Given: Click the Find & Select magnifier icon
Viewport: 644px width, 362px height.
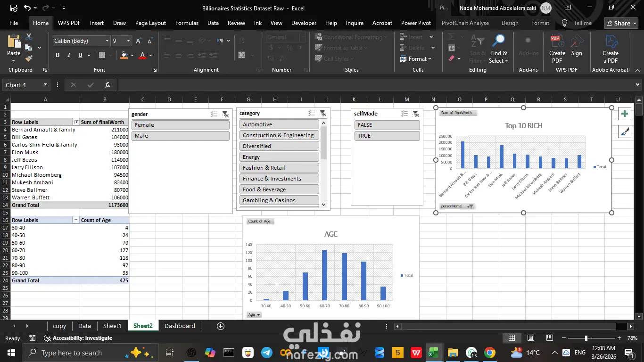Looking at the screenshot, I should pyautogui.click(x=498, y=41).
